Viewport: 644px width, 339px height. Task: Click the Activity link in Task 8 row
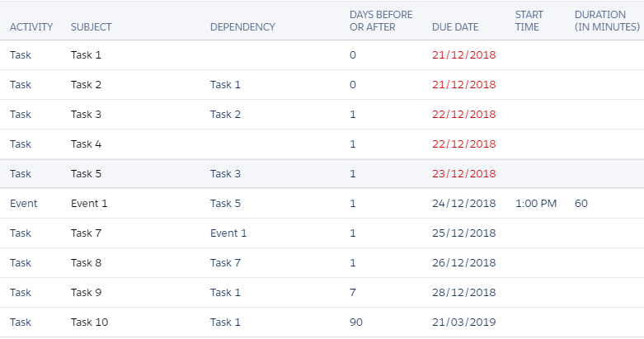coord(21,262)
